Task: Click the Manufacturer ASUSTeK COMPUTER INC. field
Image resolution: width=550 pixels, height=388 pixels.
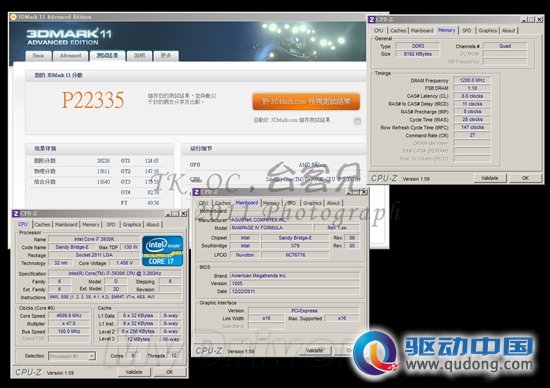Action: tap(295, 220)
